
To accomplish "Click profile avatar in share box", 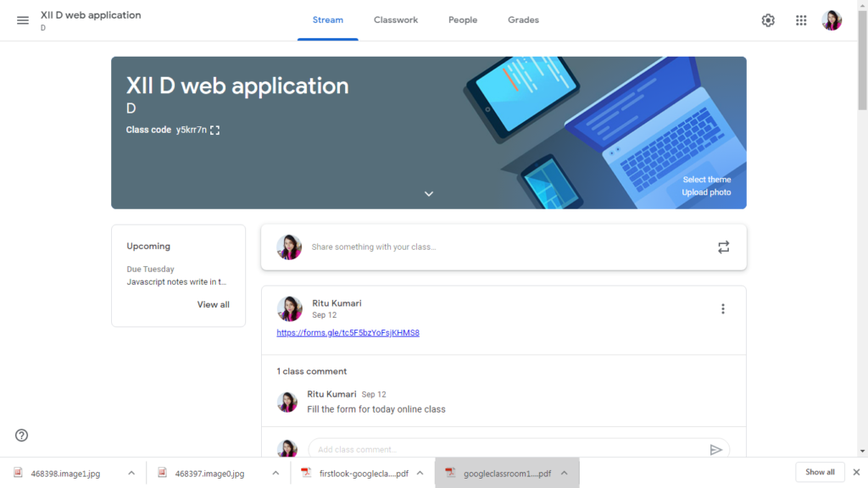I will pos(289,247).
